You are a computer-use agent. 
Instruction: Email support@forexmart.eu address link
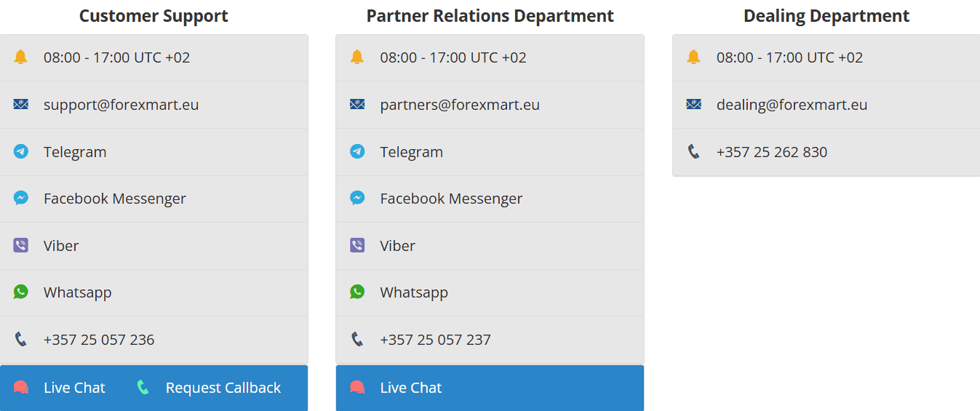[121, 105]
